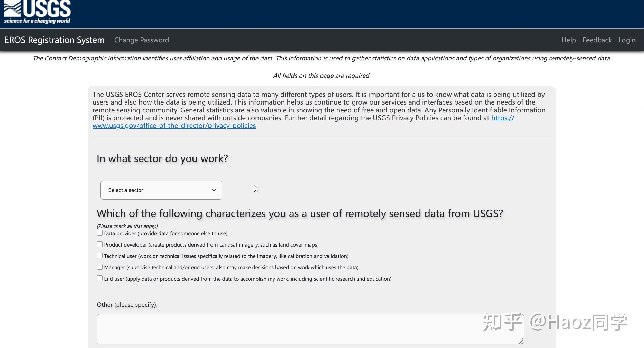Click the USGS logo
The width and height of the screenshot is (644, 348).
[37, 12]
